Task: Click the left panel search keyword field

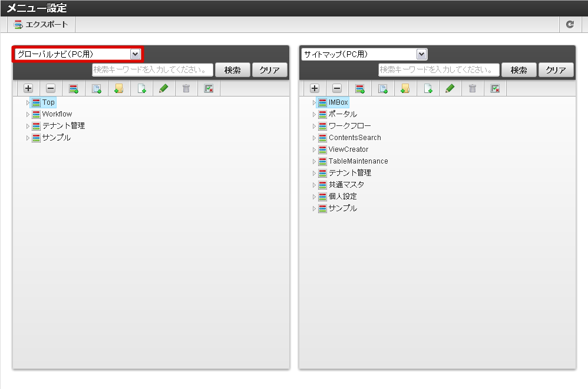Action: coord(153,69)
